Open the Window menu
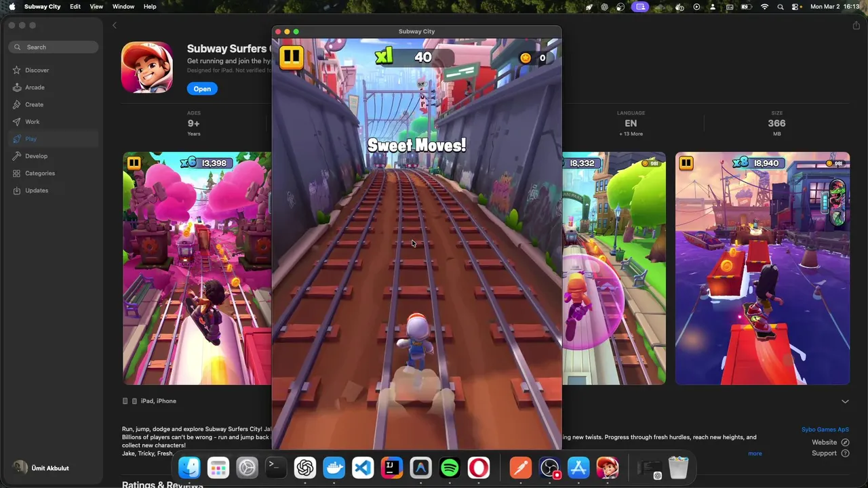This screenshot has width=868, height=488. click(x=123, y=7)
